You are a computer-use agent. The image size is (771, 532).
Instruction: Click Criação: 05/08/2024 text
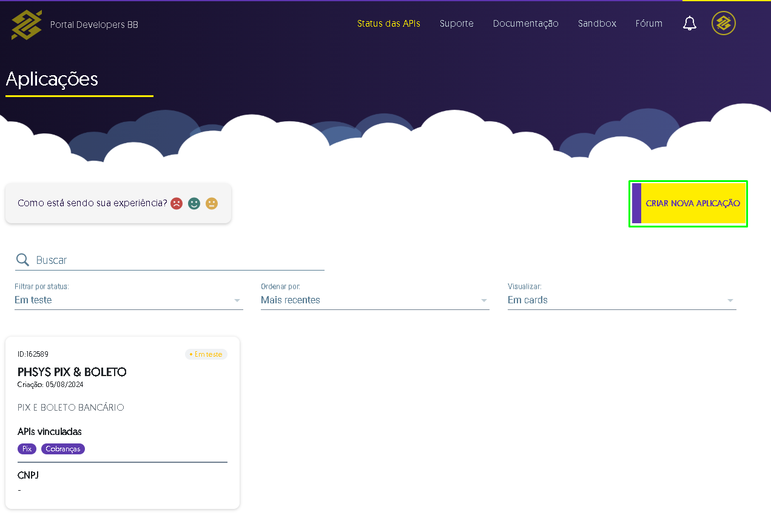click(x=50, y=385)
